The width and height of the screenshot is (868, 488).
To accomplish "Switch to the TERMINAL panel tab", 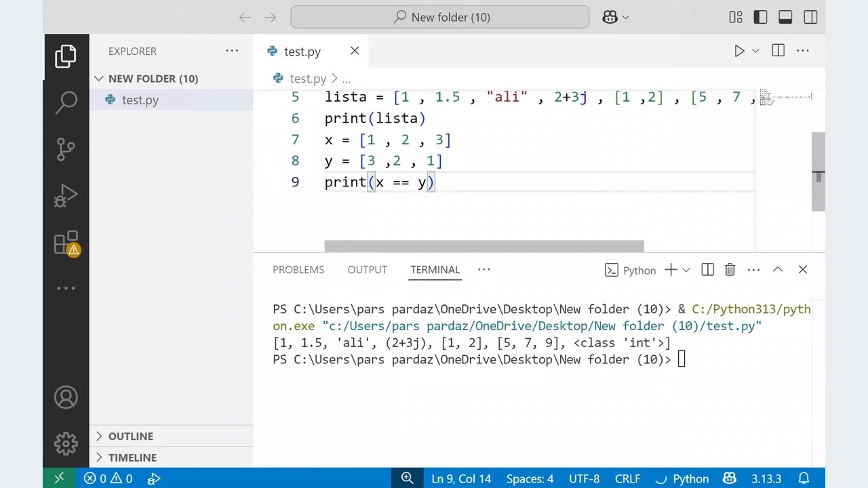I will click(435, 270).
